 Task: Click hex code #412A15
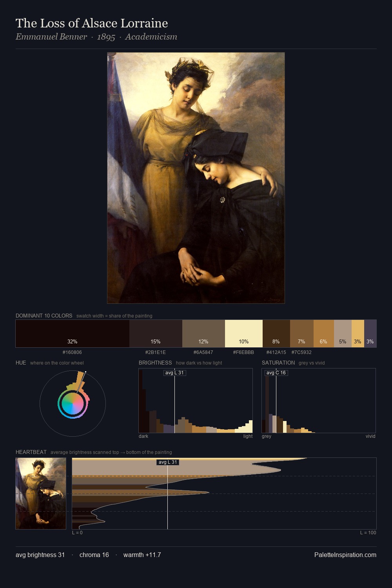tap(276, 352)
